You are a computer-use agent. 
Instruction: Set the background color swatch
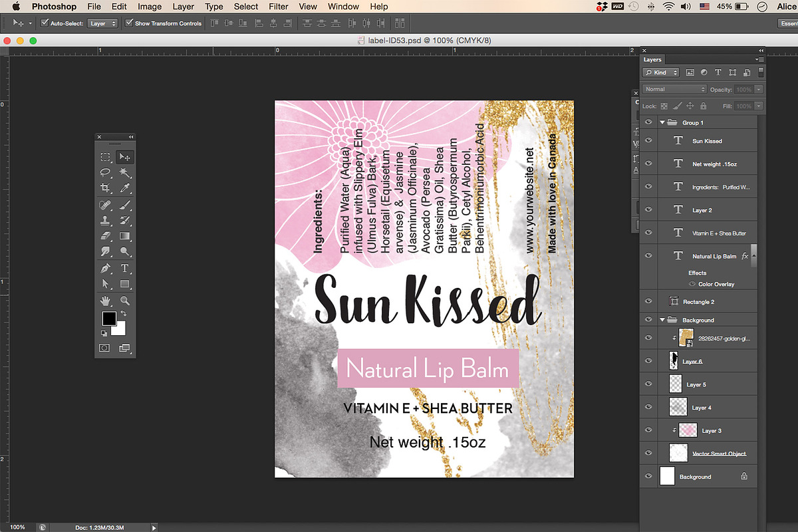[120, 329]
